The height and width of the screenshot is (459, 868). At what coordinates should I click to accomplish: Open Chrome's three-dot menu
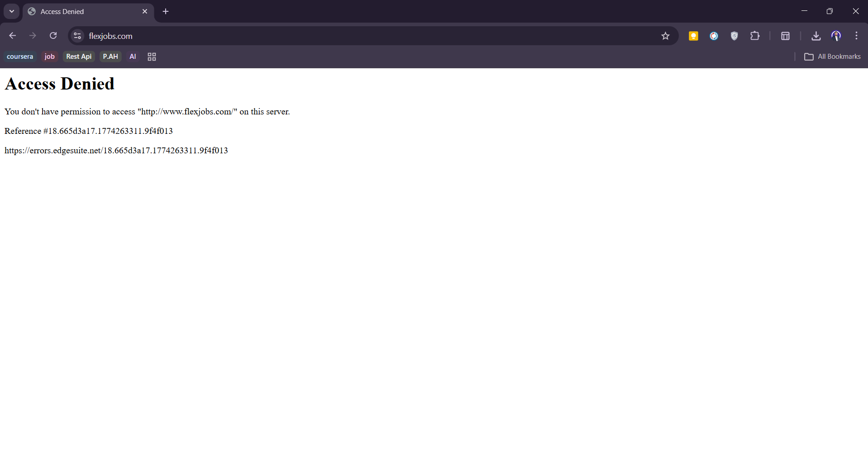856,36
